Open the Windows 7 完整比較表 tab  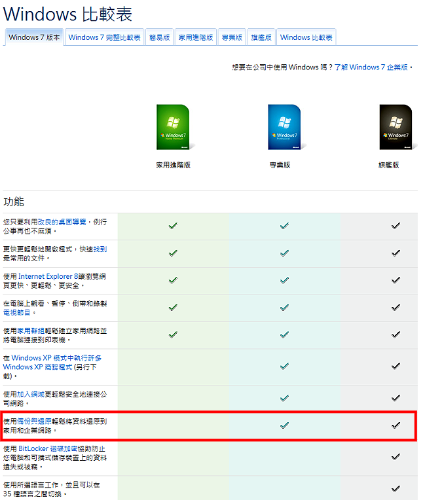(105, 37)
